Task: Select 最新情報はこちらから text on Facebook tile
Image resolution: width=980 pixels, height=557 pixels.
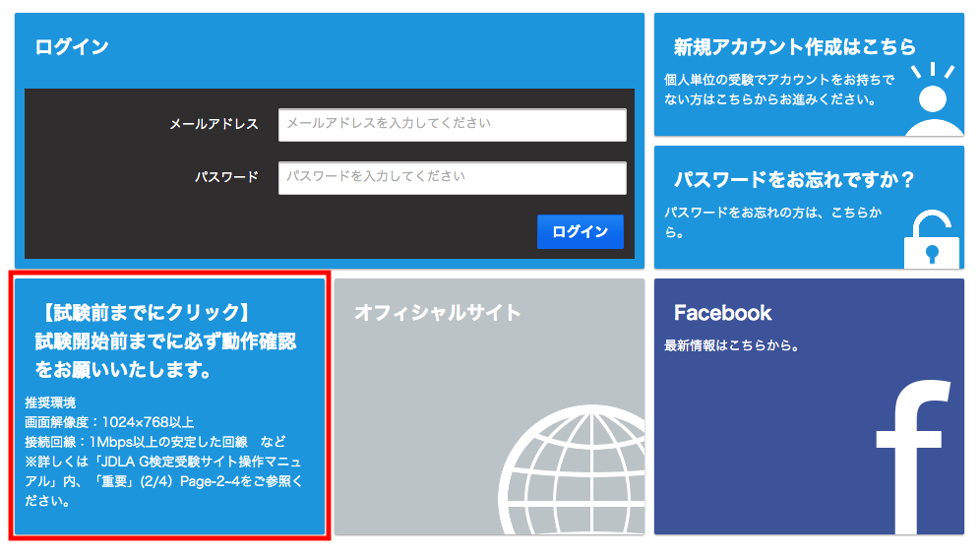Action: coord(732,345)
